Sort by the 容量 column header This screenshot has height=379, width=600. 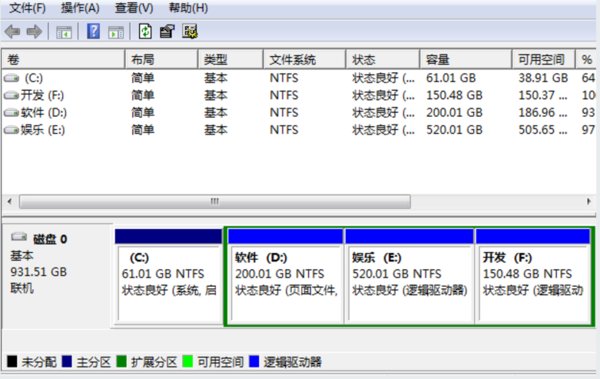pos(466,59)
